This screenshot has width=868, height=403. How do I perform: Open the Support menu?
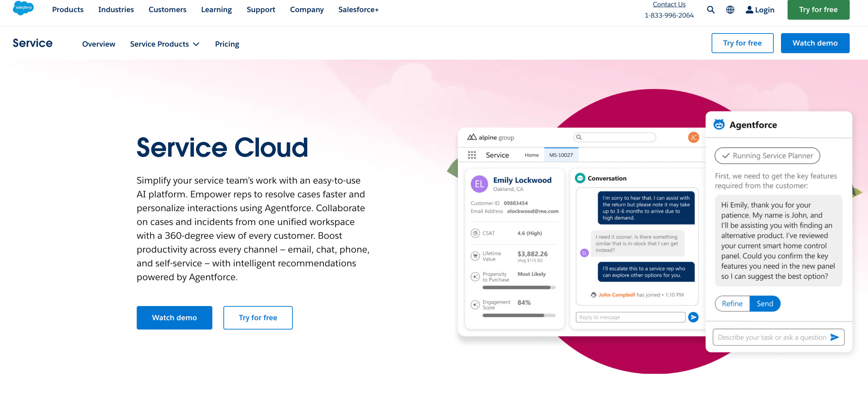coord(261,10)
